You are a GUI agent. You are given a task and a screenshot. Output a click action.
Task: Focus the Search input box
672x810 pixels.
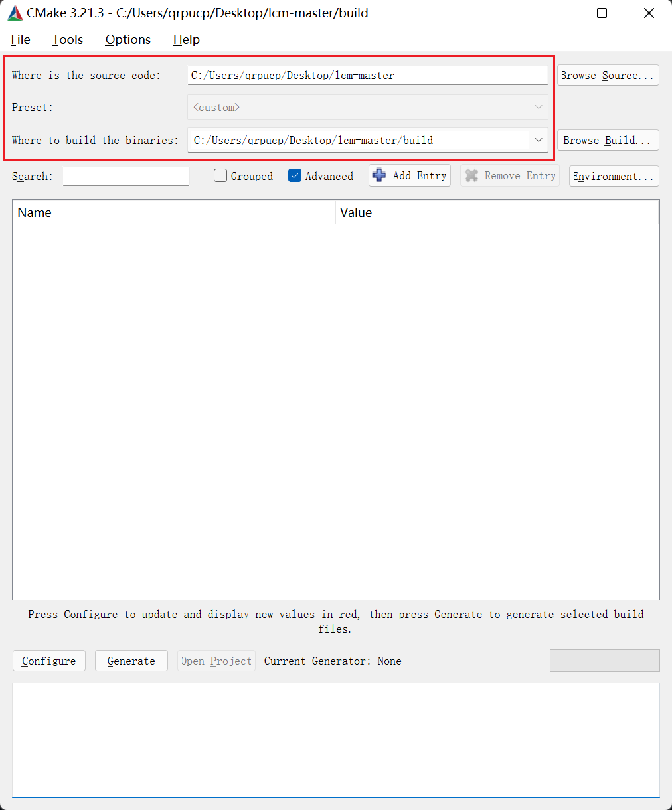click(x=126, y=176)
